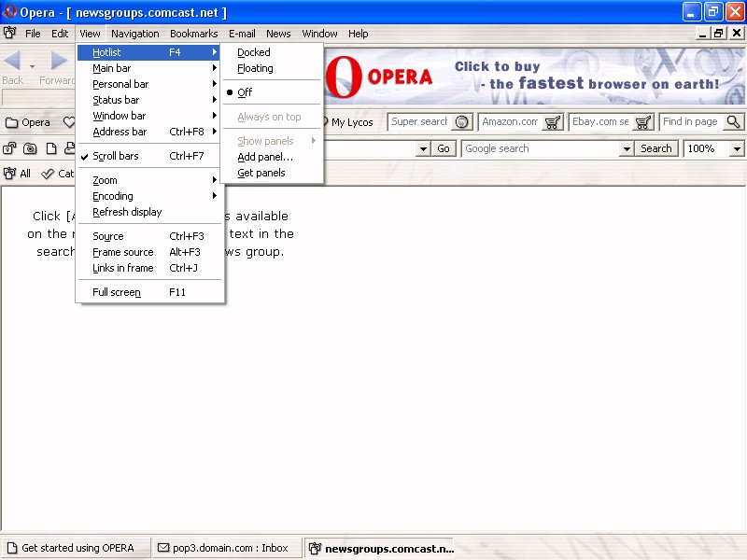
Task: Click the Amazon.com shopping cart icon
Action: pos(553,122)
